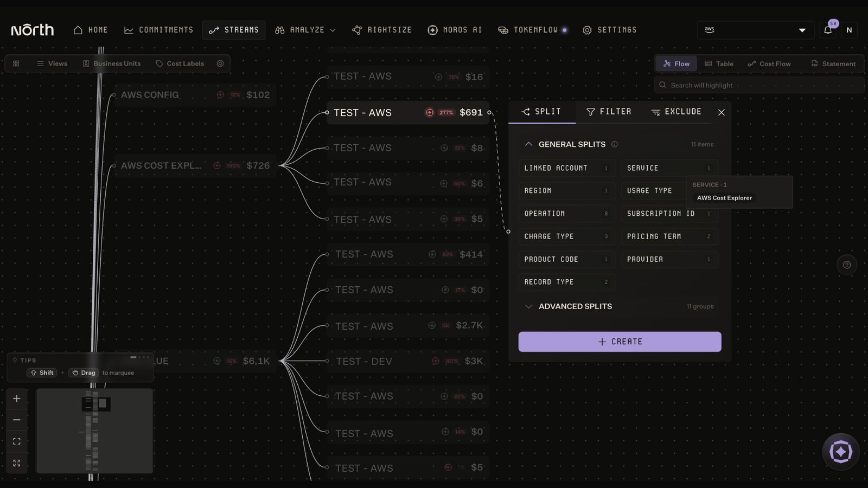Click the North logo

[x=33, y=30]
